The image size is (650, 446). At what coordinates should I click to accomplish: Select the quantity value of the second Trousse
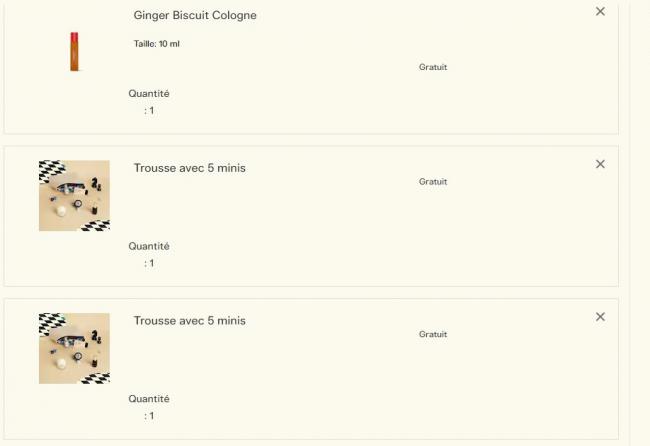coord(150,416)
